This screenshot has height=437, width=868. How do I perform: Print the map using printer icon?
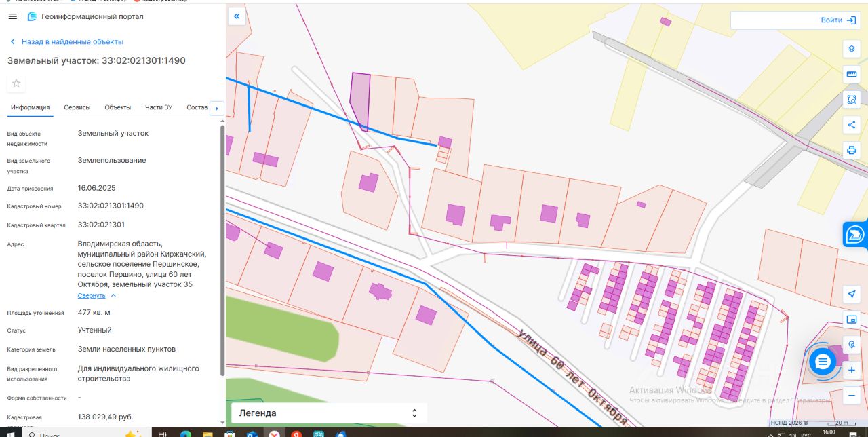click(x=852, y=150)
